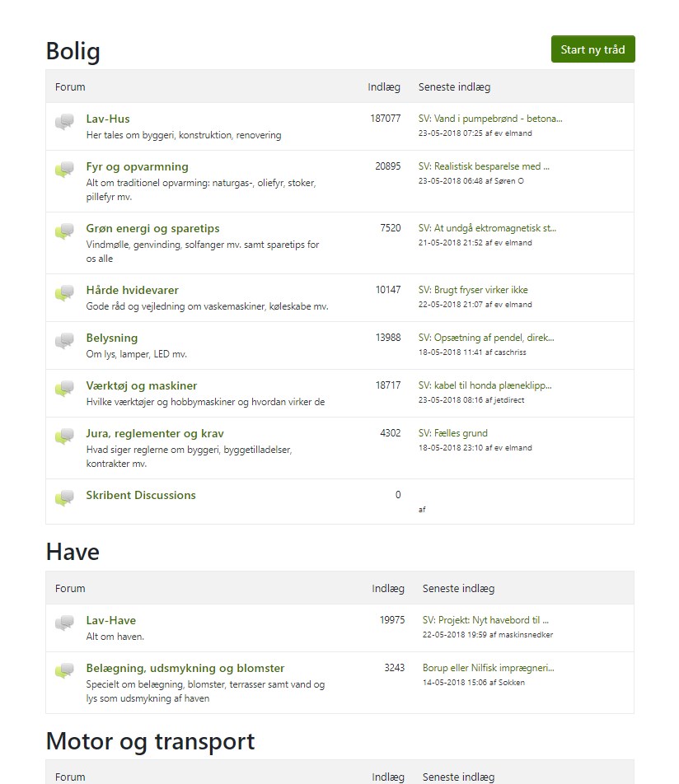This screenshot has width=679, height=784.
Task: Click the post count 7520
Action: pyautogui.click(x=391, y=228)
